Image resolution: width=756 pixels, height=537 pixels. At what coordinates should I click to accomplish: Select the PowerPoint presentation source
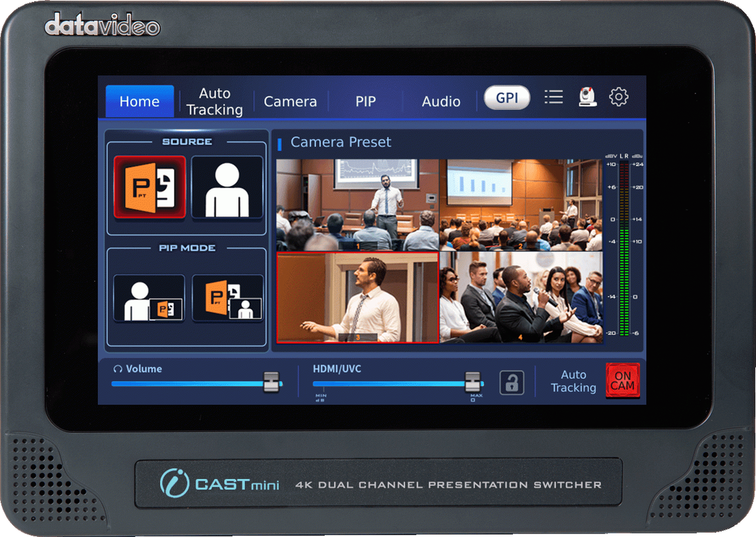149,187
